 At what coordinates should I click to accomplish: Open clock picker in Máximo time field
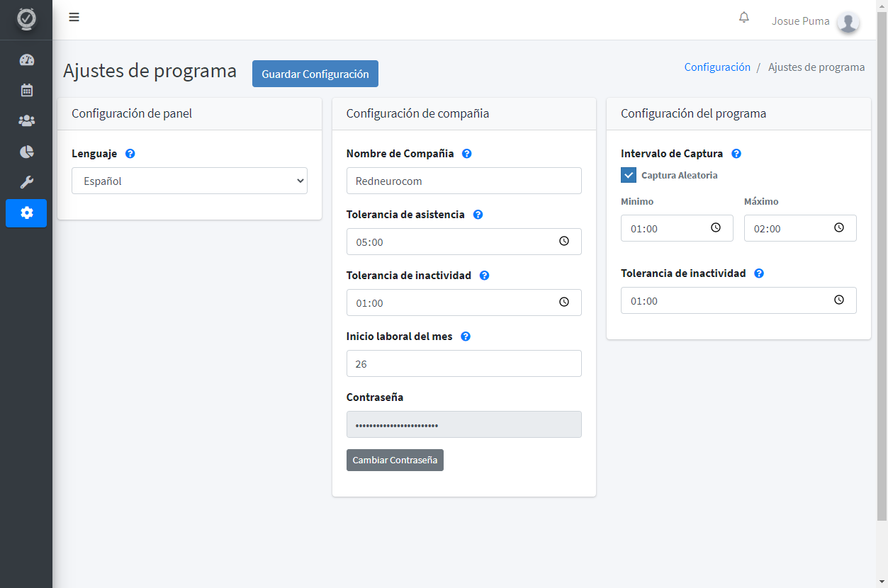coord(839,228)
